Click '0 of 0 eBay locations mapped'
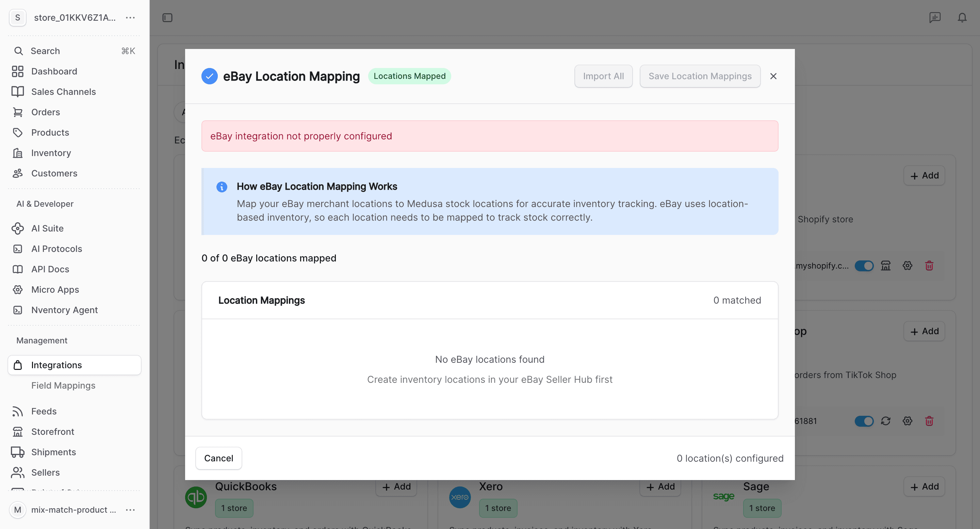 268,258
